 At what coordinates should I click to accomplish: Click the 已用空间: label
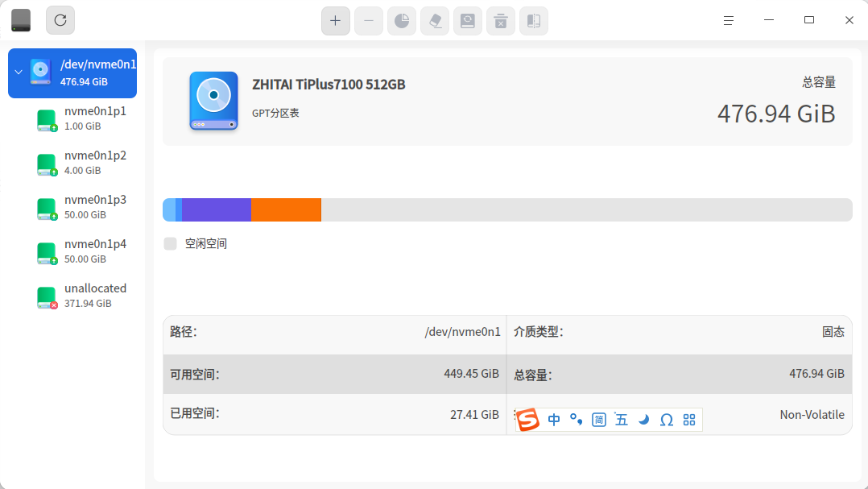pos(194,414)
